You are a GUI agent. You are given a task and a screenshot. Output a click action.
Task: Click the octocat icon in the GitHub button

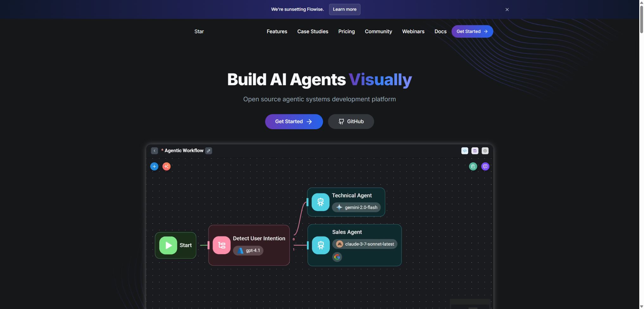point(341,122)
